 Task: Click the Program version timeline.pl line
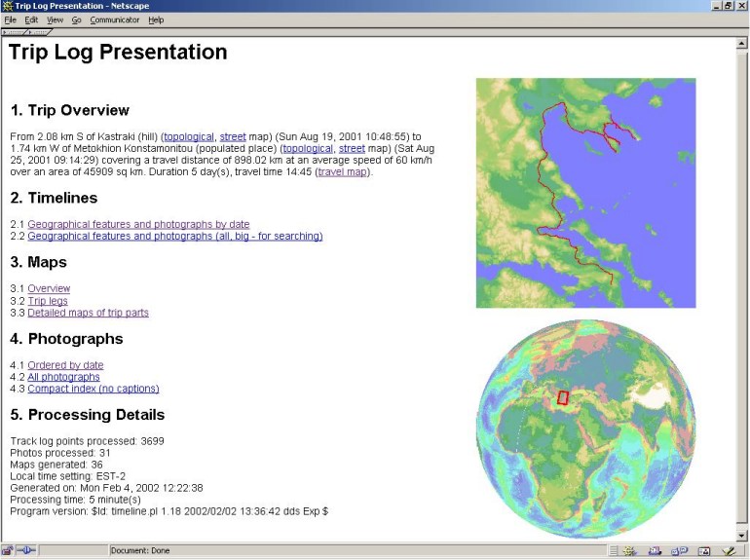169,511
